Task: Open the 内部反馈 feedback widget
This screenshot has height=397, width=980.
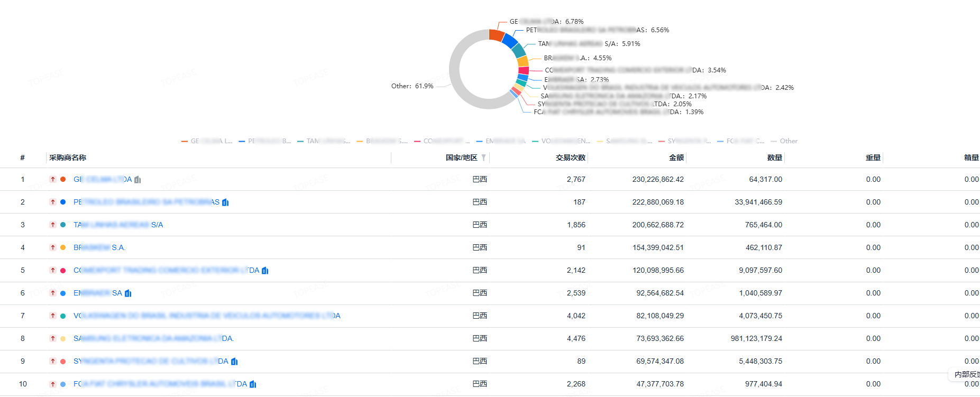Action: click(x=965, y=374)
